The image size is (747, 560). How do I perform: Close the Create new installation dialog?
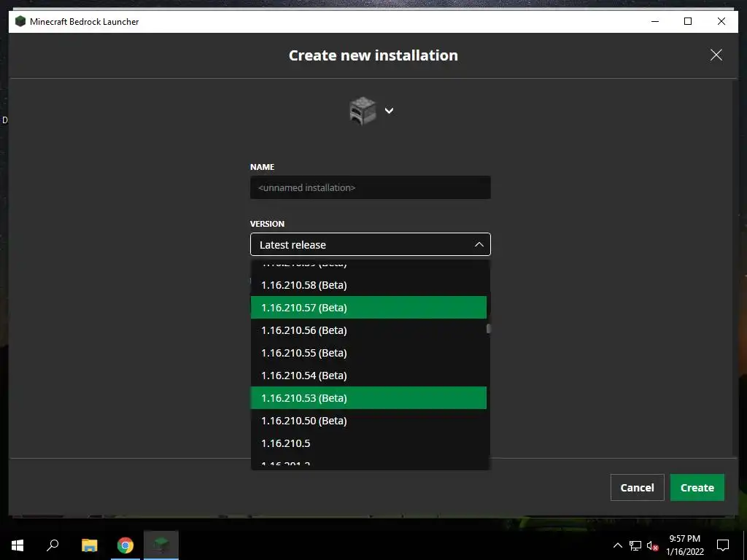pyautogui.click(x=716, y=55)
